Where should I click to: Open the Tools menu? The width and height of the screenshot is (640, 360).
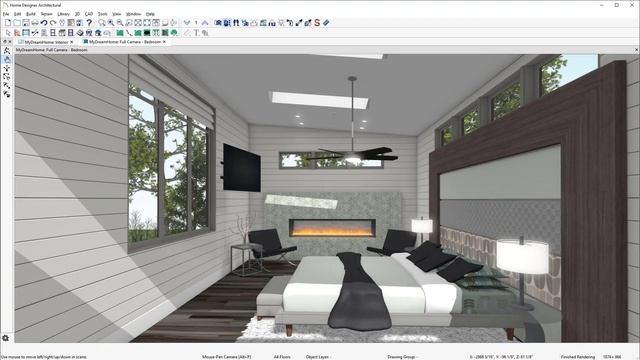pyautogui.click(x=102, y=14)
